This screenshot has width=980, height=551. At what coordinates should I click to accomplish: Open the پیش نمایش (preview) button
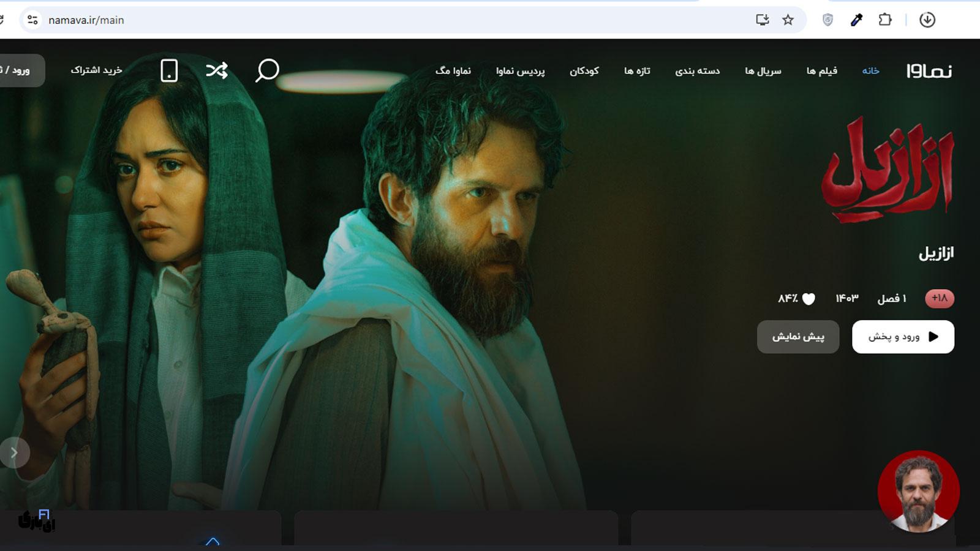[x=798, y=337]
